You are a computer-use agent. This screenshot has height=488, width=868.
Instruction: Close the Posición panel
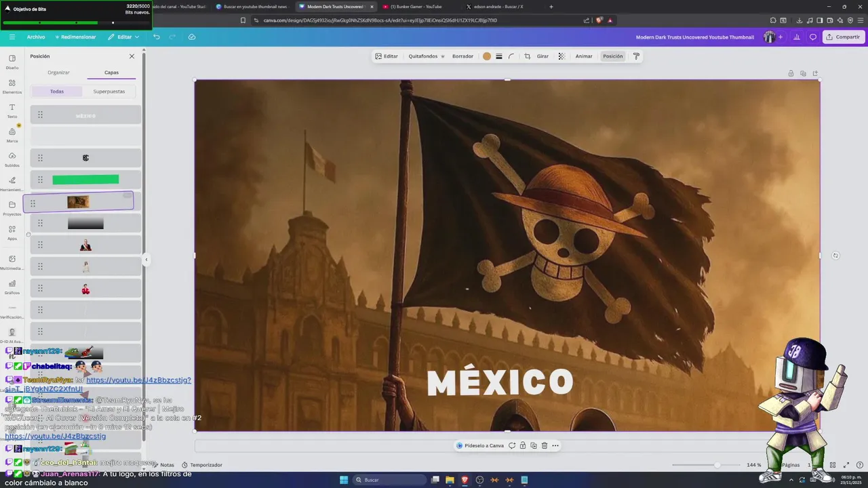click(x=132, y=56)
